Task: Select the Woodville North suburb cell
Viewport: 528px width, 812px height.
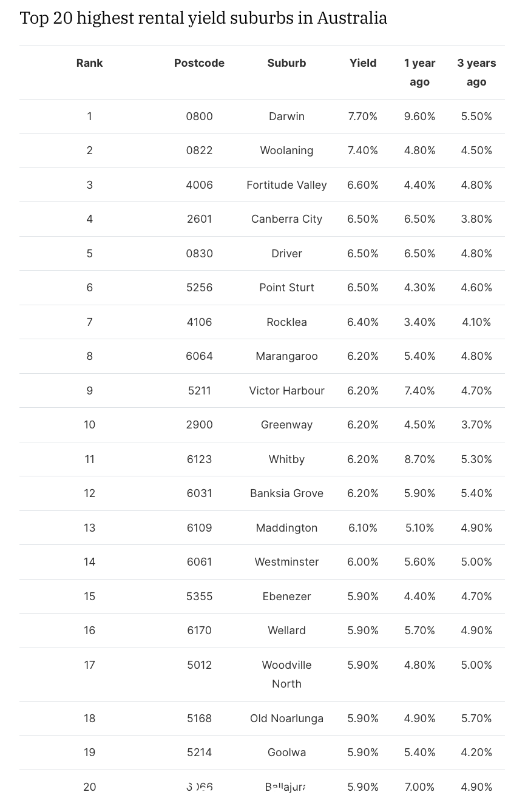Action: (x=286, y=674)
